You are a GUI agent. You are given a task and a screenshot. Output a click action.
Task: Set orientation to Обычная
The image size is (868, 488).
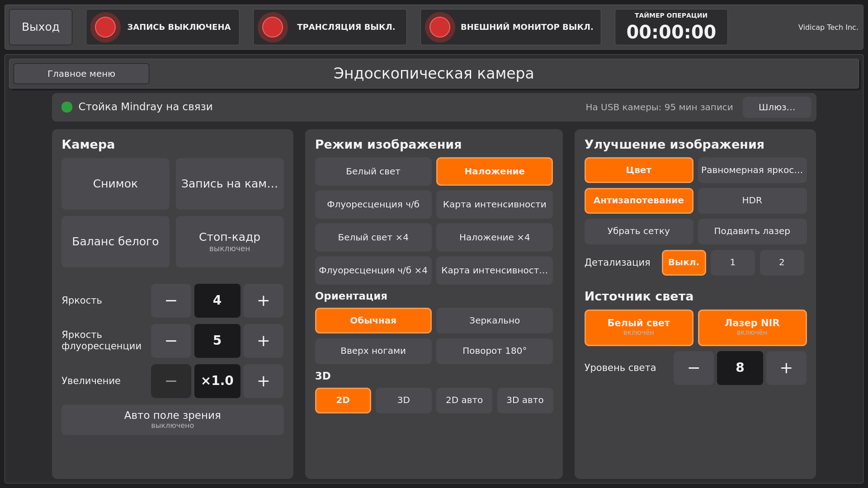point(373,321)
